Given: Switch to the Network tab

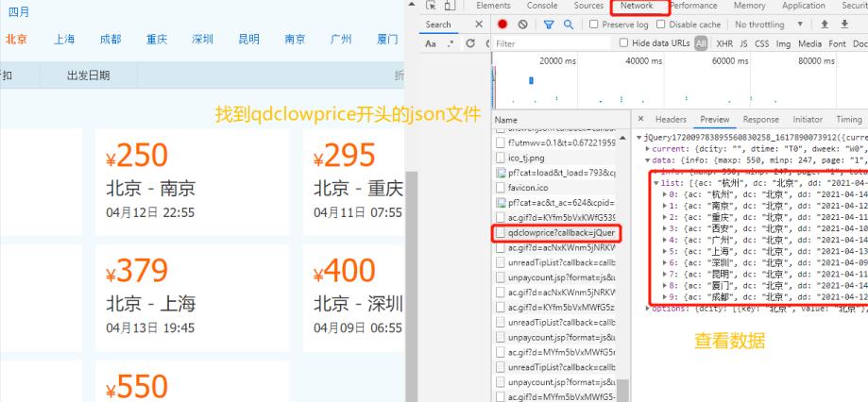Looking at the screenshot, I should click(637, 6).
